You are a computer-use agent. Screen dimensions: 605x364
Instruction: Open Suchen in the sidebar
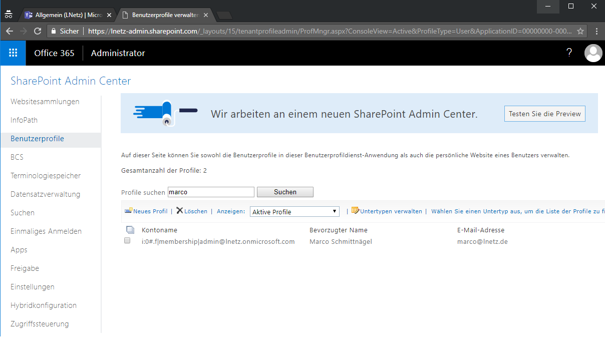tap(23, 213)
